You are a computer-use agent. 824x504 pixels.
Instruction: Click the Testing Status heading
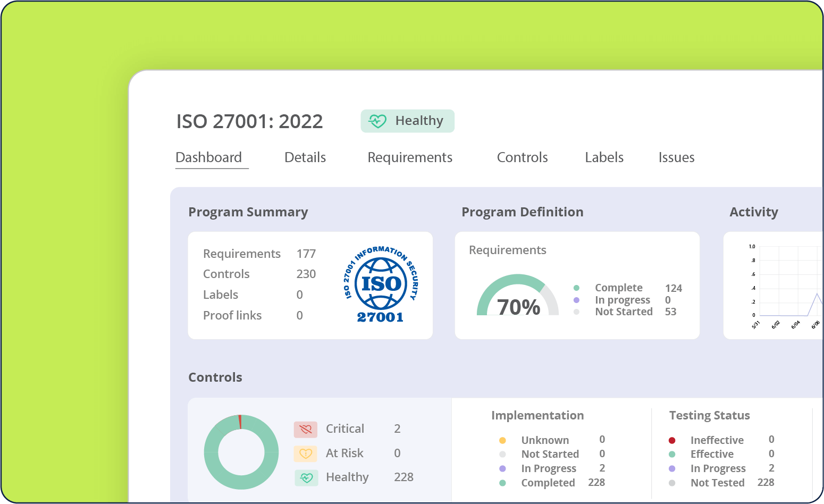[710, 416]
